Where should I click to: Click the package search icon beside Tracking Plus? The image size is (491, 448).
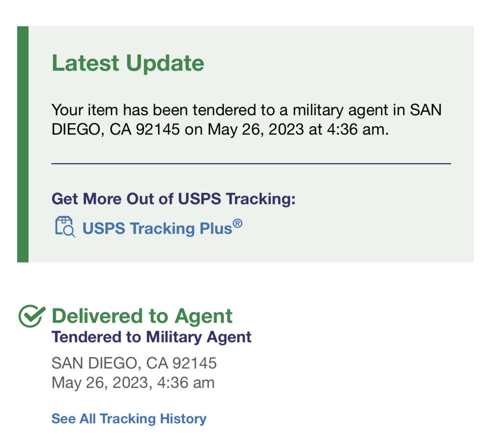[65, 227]
